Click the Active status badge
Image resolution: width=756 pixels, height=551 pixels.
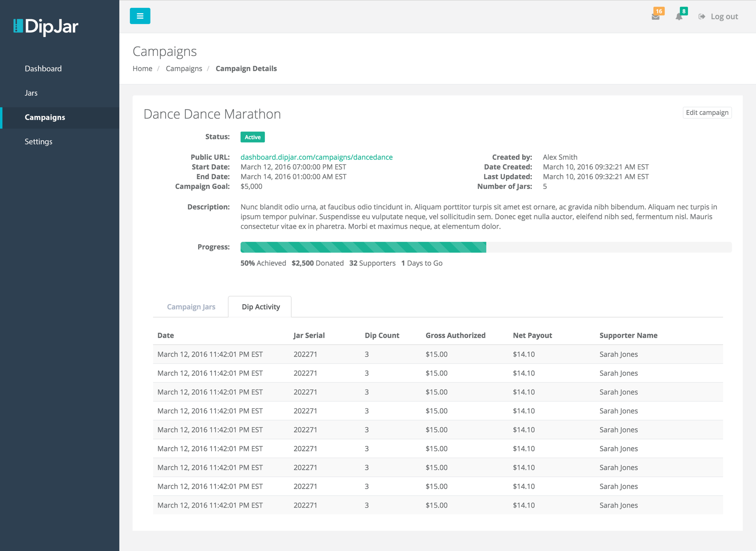pyautogui.click(x=252, y=137)
